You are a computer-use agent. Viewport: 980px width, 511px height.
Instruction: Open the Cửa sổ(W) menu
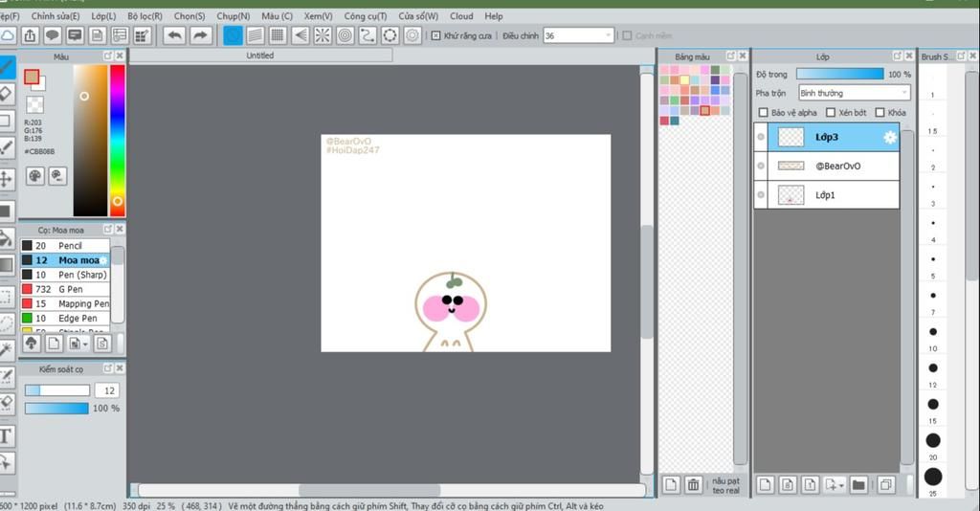(418, 16)
